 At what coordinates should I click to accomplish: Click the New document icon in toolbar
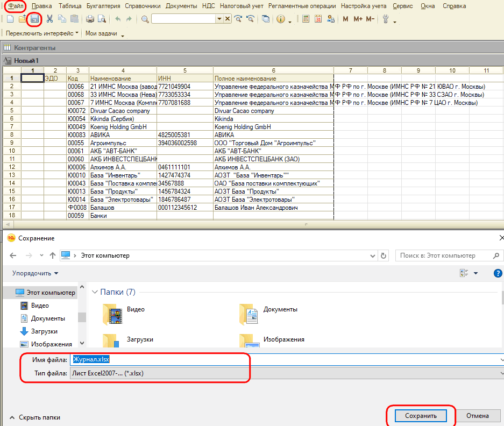coord(10,19)
